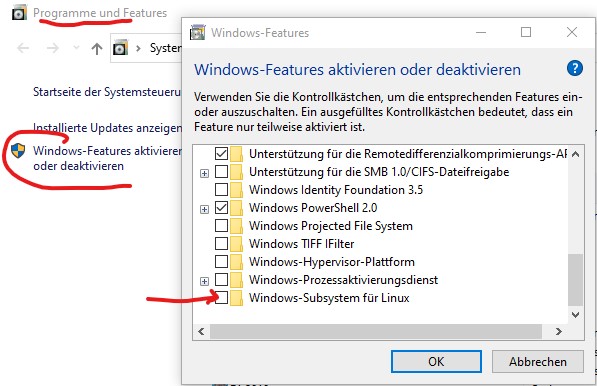This screenshot has height=386, width=597.
Task: Select the Windows-Subsystem für Linux label
Action: pos(329,298)
